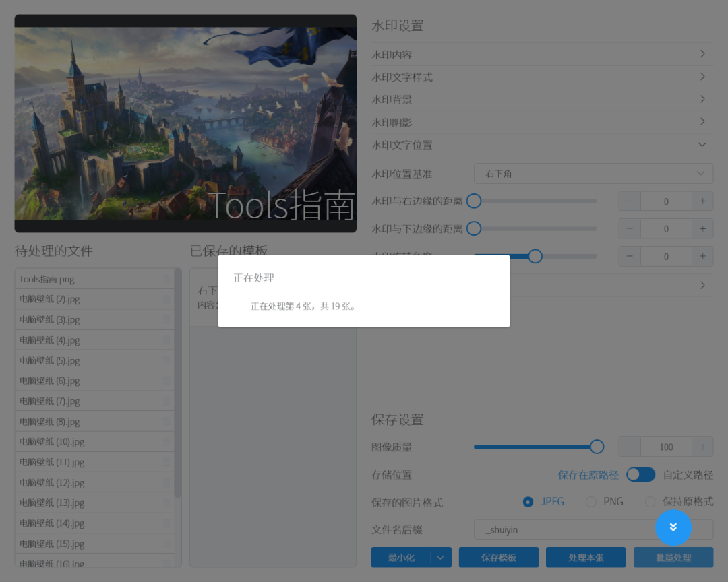Select 电脑壁纸 (4).jpg in the file list

[94, 339]
